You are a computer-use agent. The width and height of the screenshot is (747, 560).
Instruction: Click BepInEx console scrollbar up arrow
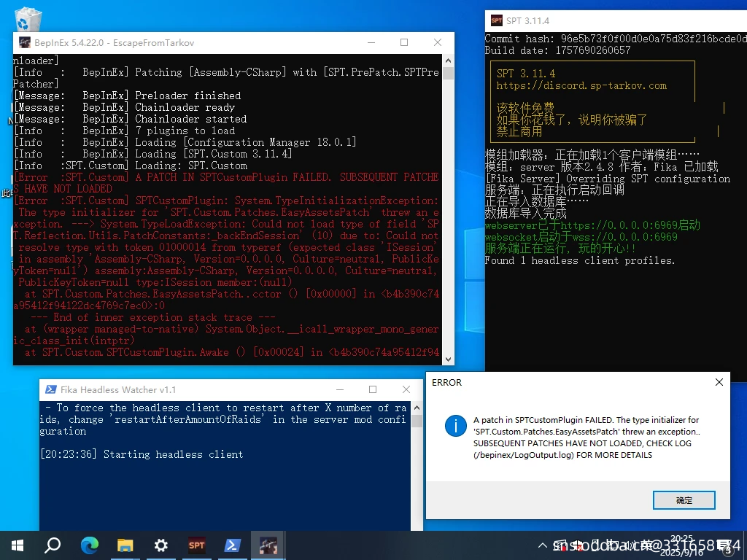tap(448, 61)
